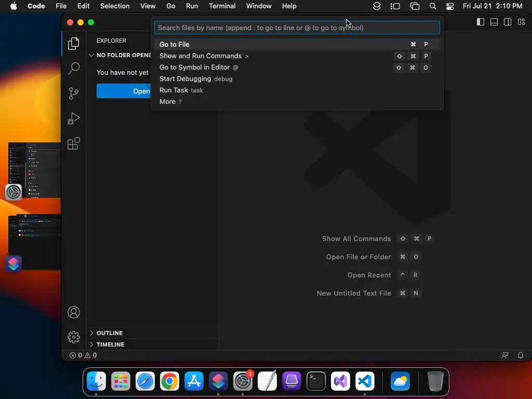The width and height of the screenshot is (532, 399).
Task: Open Visual Studio purple icon in dock
Action: (x=340, y=381)
